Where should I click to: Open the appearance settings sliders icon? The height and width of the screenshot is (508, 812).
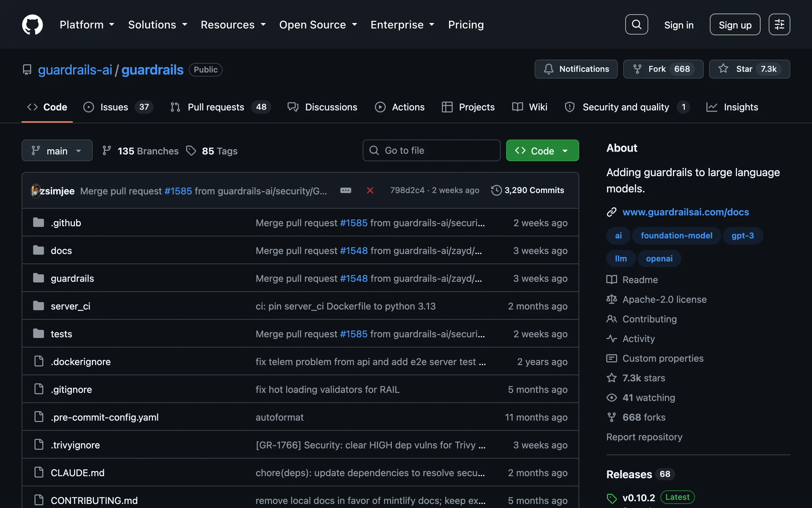point(779,24)
